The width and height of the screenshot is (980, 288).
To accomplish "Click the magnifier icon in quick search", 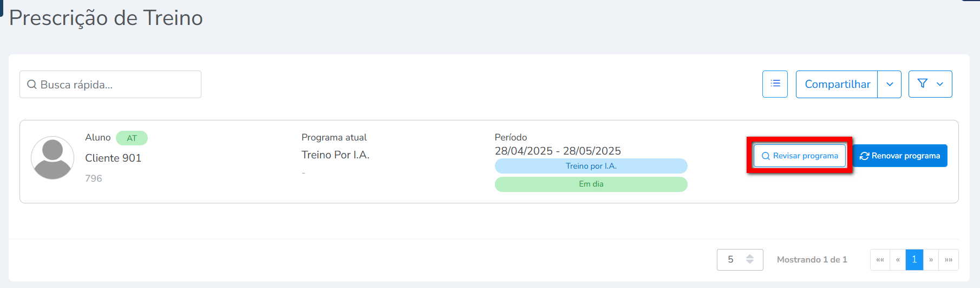I will 32,85.
